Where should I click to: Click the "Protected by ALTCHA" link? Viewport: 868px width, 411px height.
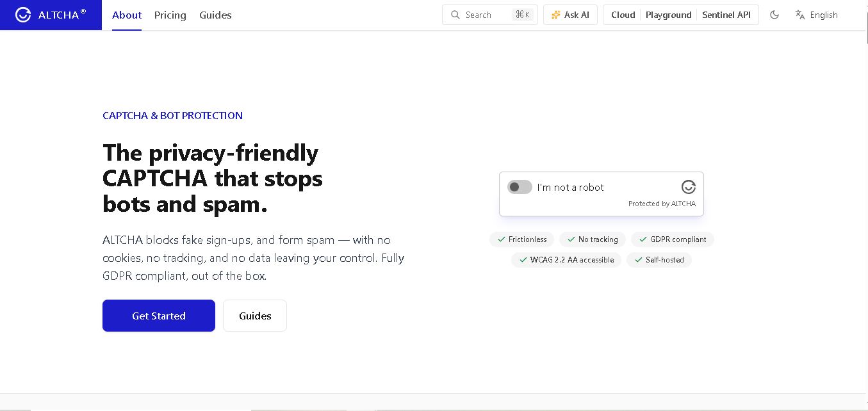tap(662, 204)
